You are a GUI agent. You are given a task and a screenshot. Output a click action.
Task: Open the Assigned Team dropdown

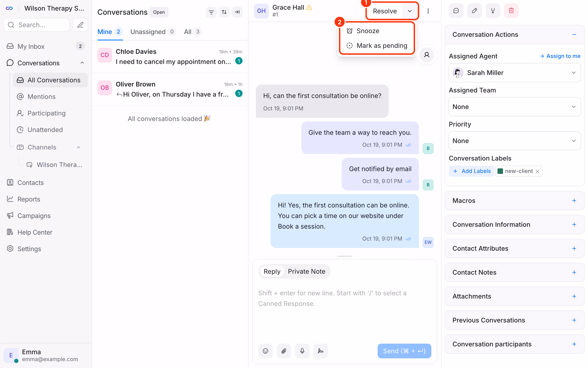pyautogui.click(x=514, y=106)
